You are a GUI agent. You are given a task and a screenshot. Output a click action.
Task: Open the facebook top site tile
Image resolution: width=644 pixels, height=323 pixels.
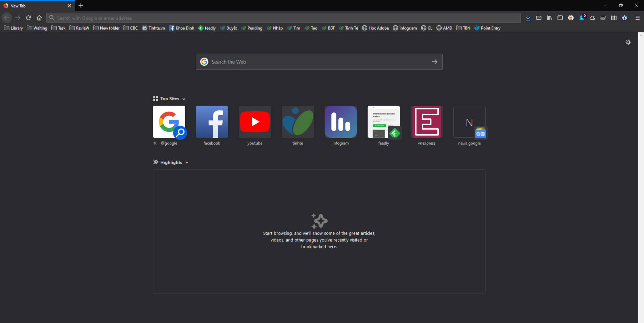(212, 122)
